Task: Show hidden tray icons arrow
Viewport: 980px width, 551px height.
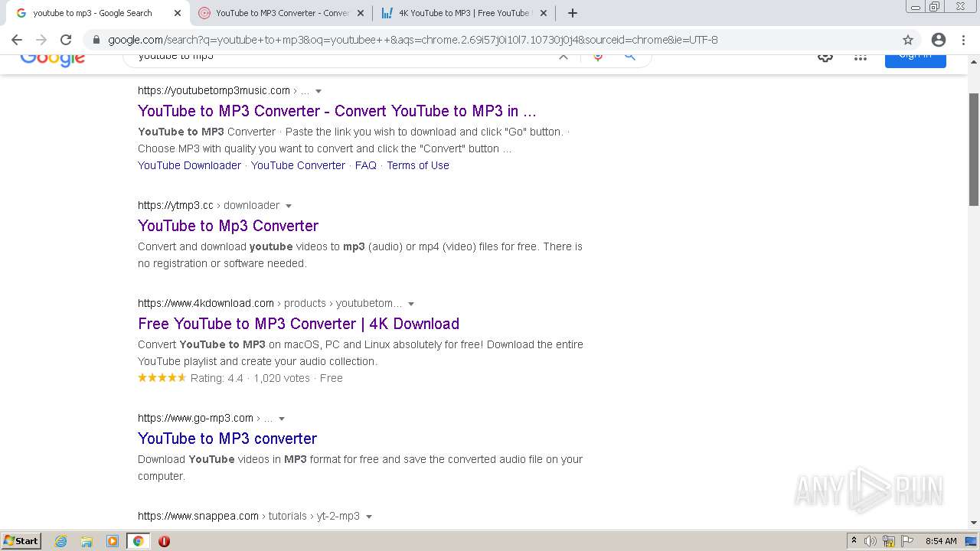Action: pos(854,541)
